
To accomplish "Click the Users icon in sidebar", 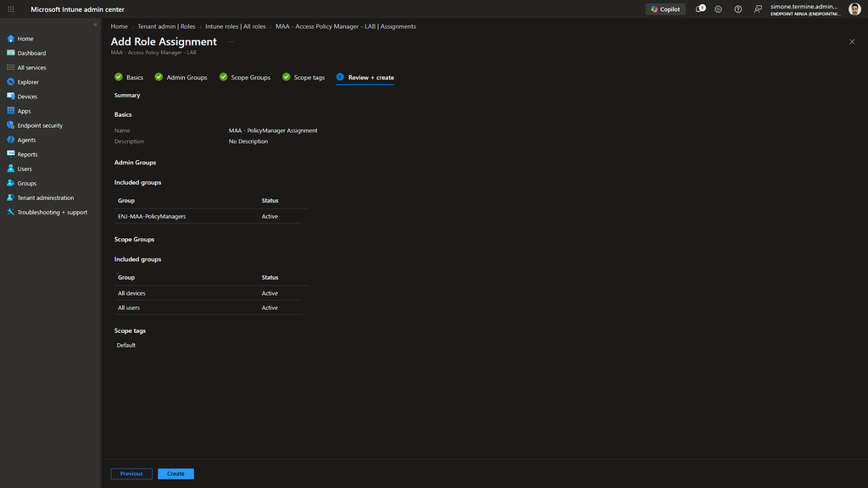I will click(x=10, y=169).
